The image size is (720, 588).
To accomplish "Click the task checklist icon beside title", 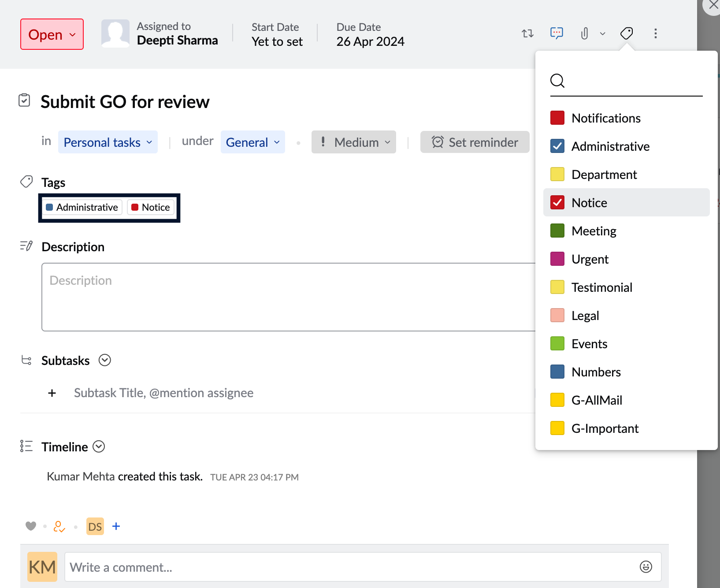I will pyautogui.click(x=25, y=100).
